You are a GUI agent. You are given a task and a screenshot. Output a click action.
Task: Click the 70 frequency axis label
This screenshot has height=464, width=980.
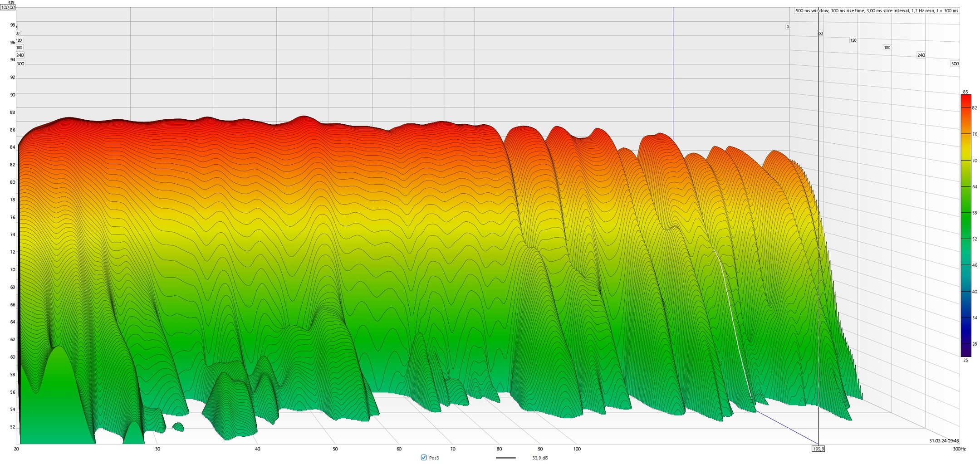(x=453, y=449)
